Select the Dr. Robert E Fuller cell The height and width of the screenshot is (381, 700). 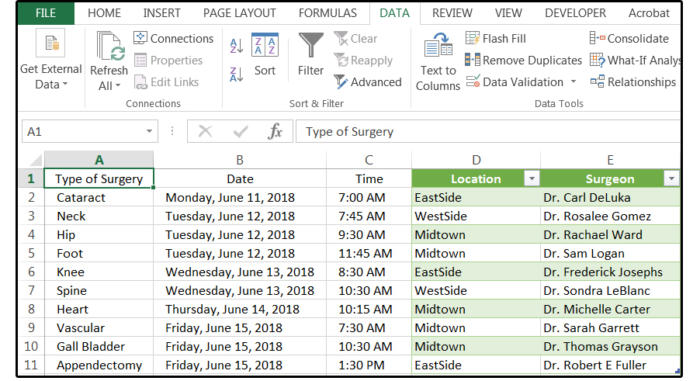(x=610, y=365)
